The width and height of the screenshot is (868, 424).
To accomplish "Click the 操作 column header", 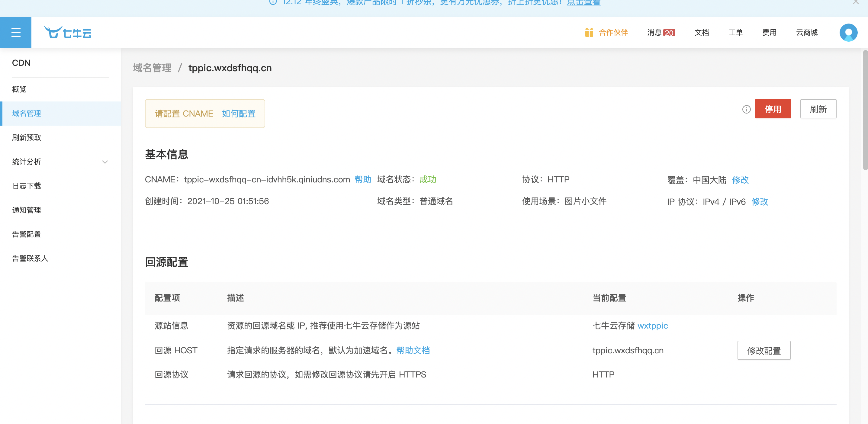I will [x=746, y=298].
